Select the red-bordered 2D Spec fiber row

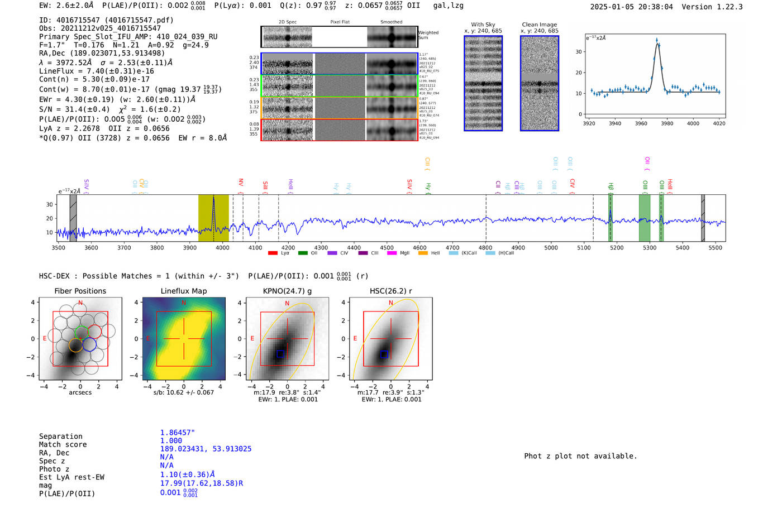tap(339, 130)
